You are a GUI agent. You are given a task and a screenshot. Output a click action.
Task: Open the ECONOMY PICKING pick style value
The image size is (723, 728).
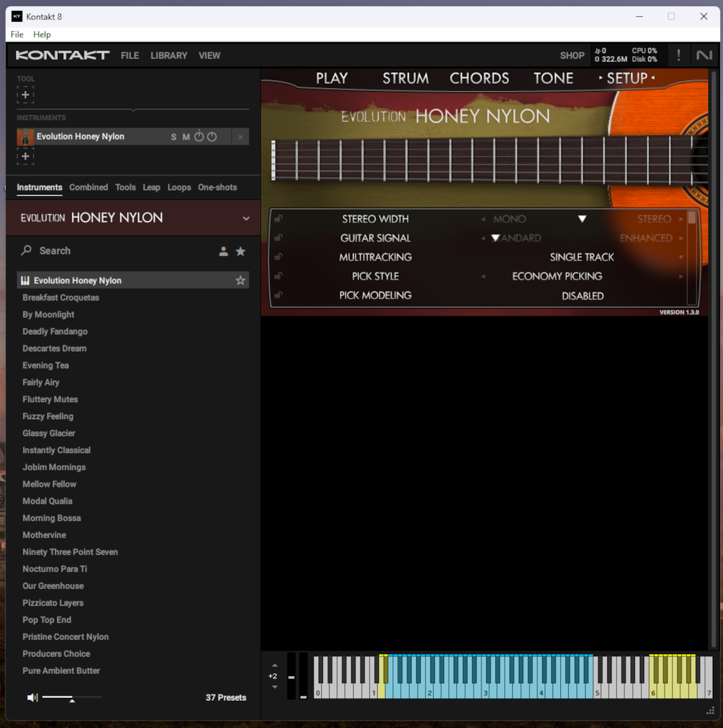coord(557,276)
